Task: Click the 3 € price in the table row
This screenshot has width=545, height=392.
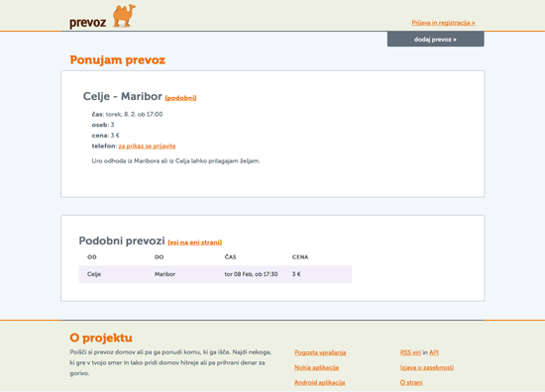Action: pos(296,274)
